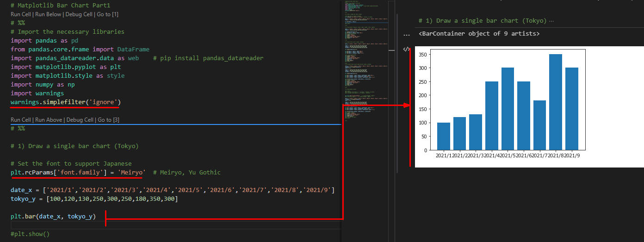Click the tokyo_y list assignment line

(x=94, y=199)
